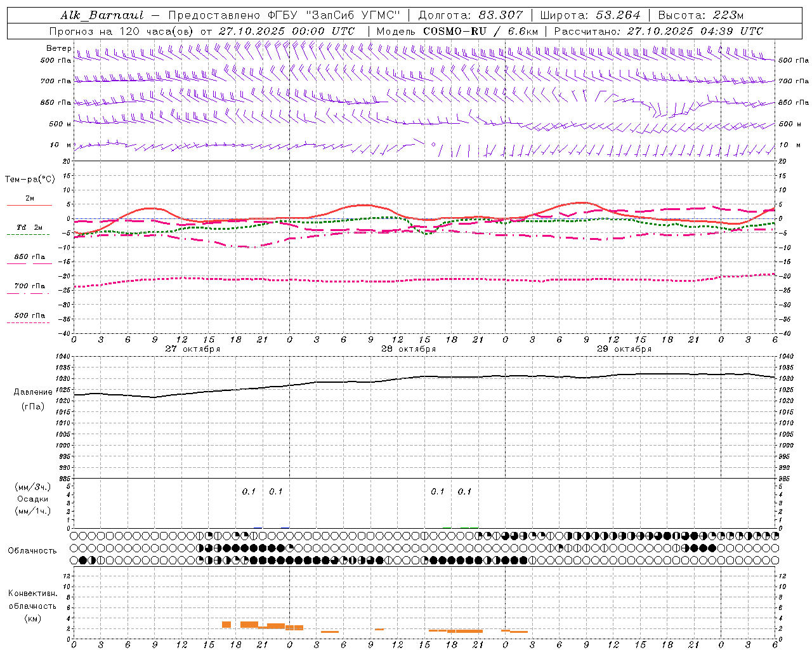Viewport: 812px width, 650px height.
Task: Click the '(км)' unit under convective cloud label
Action: (32, 618)
